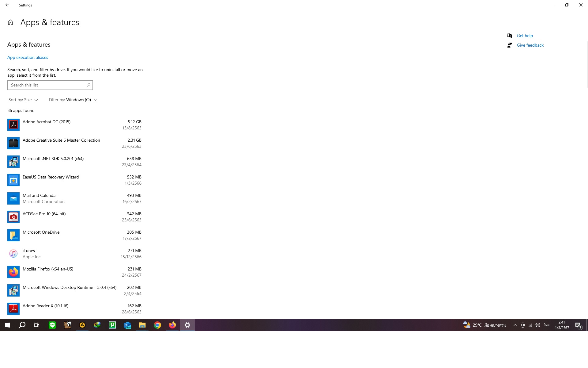
Task: Click the Microsoft .NET SDK 5.0.201 icon
Action: (x=13, y=162)
